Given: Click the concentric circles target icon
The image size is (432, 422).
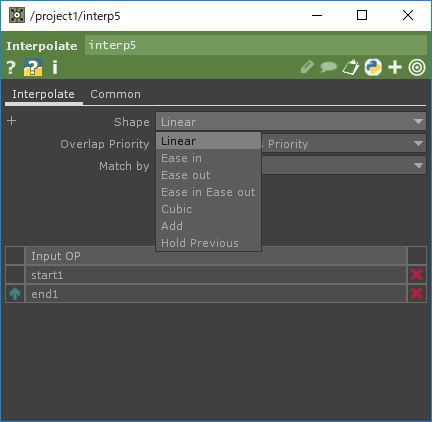Looking at the screenshot, I should click(417, 67).
